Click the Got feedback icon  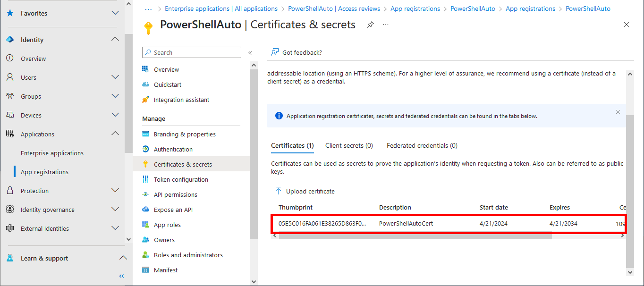(x=274, y=52)
